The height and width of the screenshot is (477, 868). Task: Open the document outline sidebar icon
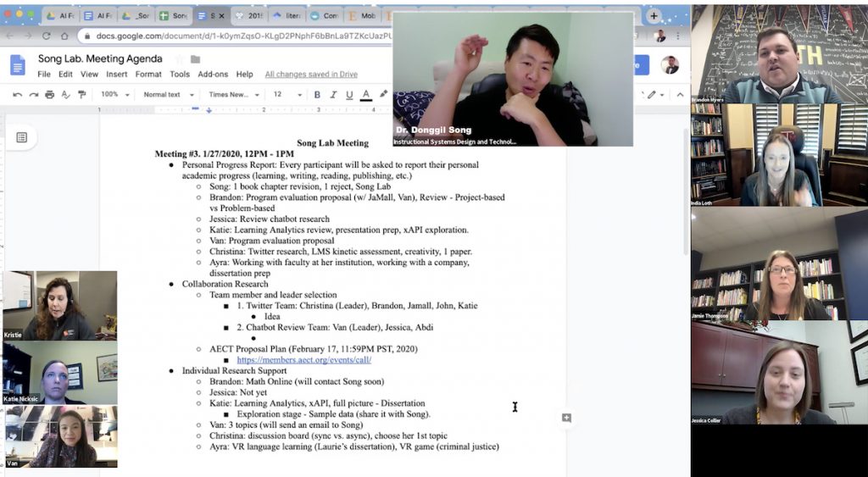[x=22, y=137]
